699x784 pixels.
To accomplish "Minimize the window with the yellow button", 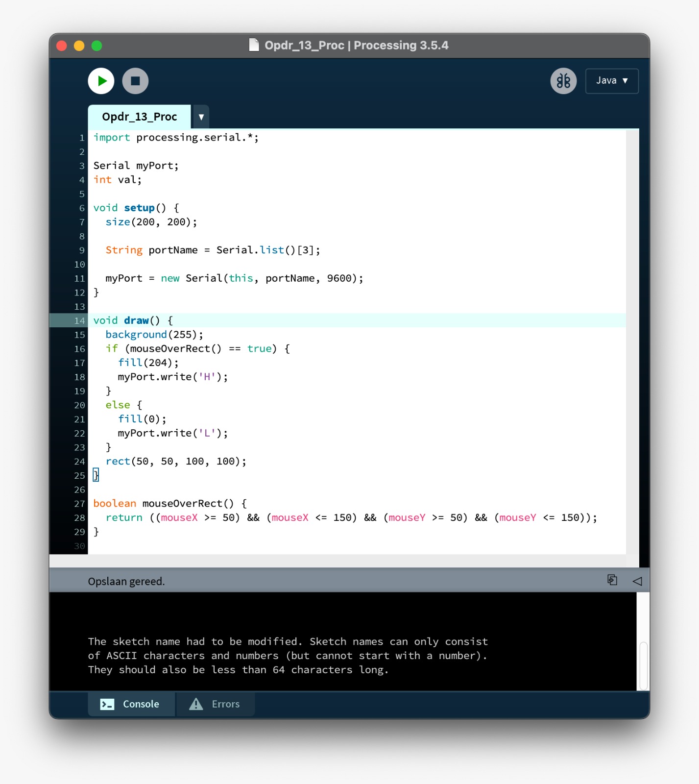I will click(79, 46).
